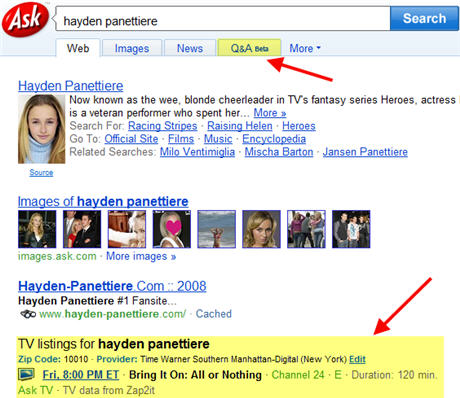Open the Q&A Beta tab
Viewport: 460px width, 398px height.
click(x=249, y=48)
